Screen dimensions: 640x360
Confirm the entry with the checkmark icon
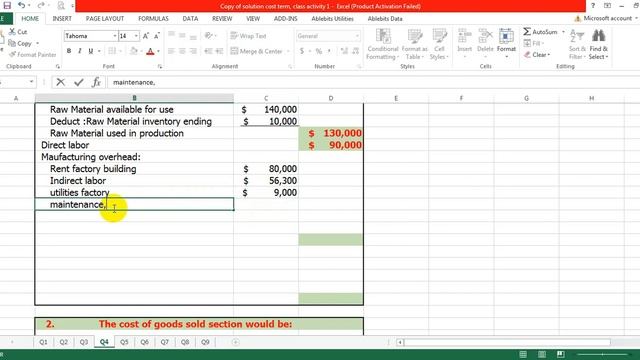78,82
